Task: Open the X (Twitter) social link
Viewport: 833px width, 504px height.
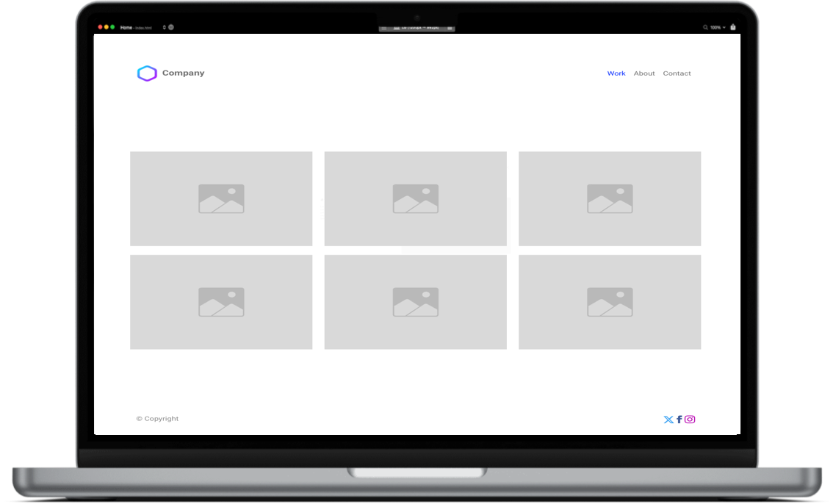Action: point(668,420)
